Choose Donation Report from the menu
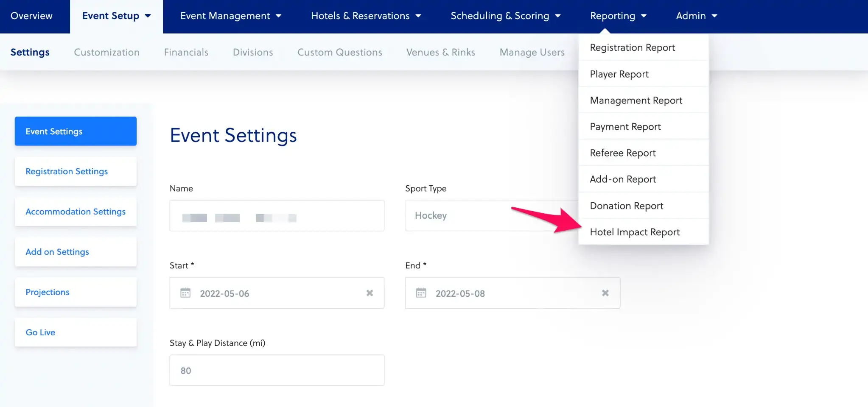 point(644,206)
